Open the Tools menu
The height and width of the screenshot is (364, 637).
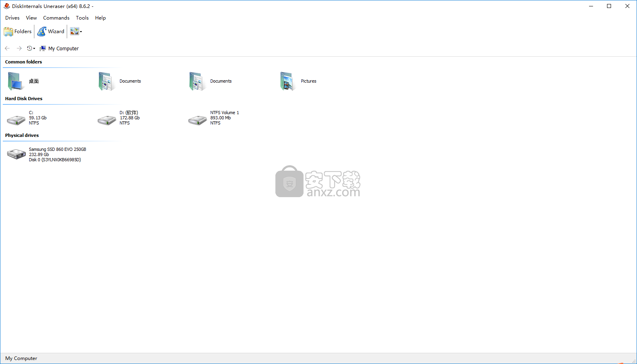pos(82,18)
